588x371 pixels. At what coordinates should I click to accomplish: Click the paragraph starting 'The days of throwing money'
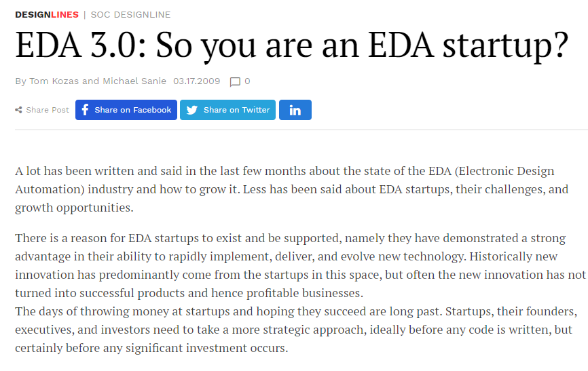tap(296, 330)
